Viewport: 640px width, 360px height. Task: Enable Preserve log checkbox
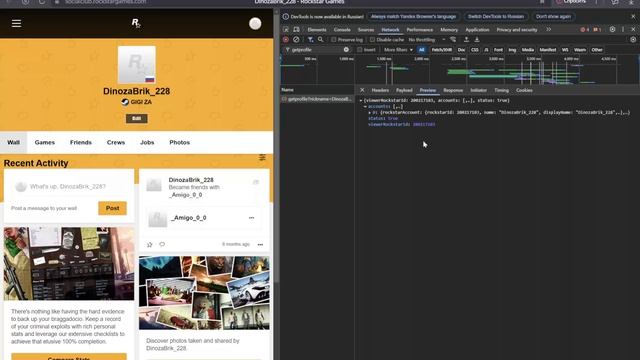tap(333, 40)
